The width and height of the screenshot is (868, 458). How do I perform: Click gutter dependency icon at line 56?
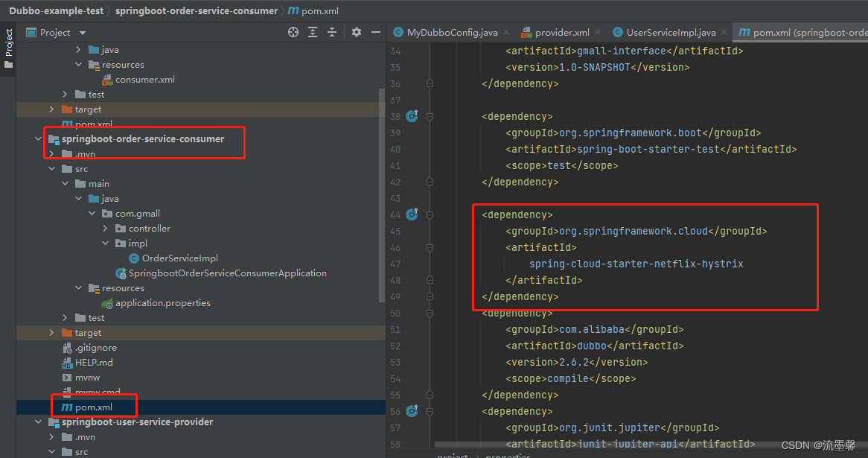click(x=412, y=411)
